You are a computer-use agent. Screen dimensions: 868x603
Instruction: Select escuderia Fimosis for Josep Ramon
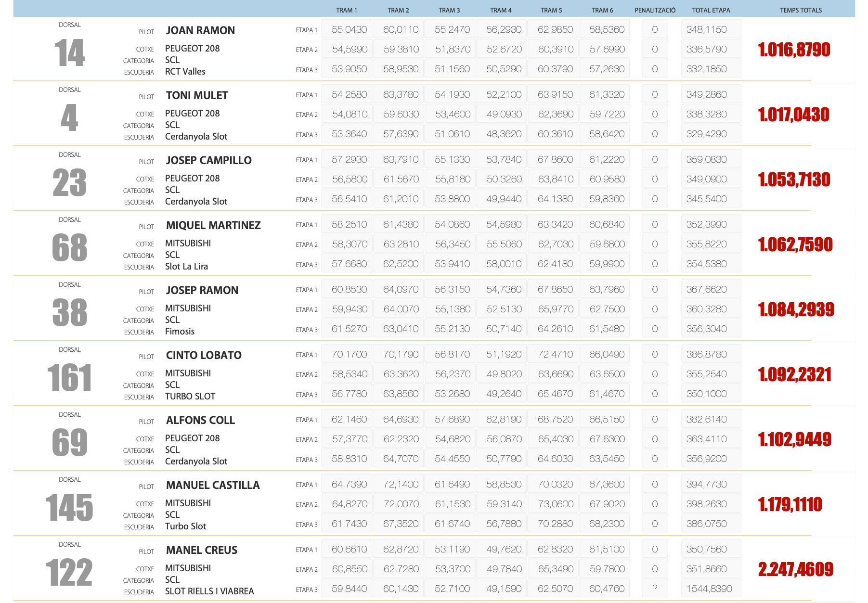pyautogui.click(x=180, y=331)
